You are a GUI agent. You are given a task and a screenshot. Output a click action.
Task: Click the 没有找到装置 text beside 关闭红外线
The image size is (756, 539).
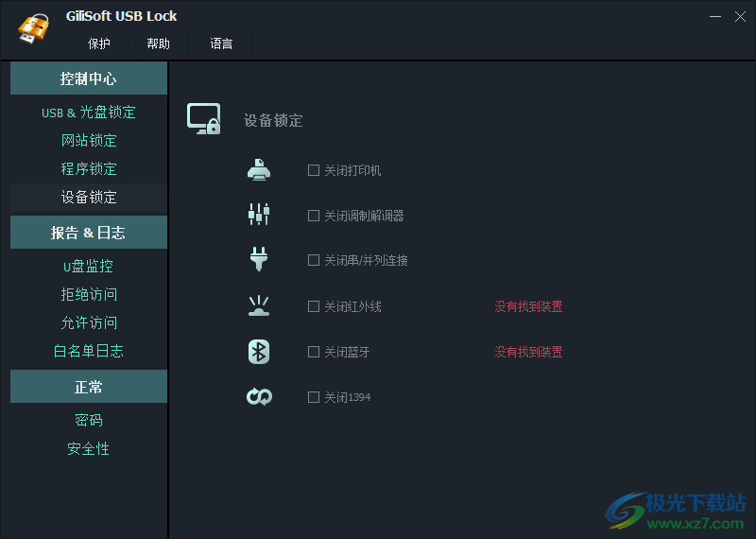pyautogui.click(x=528, y=306)
